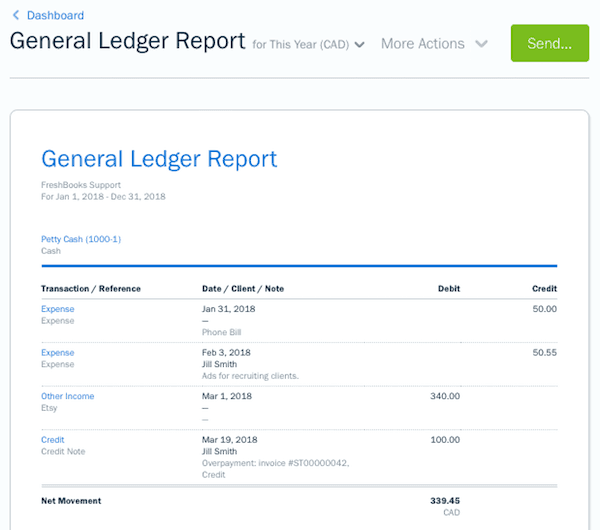Open the Expense transaction dated Jan 31, 2018

click(57, 309)
